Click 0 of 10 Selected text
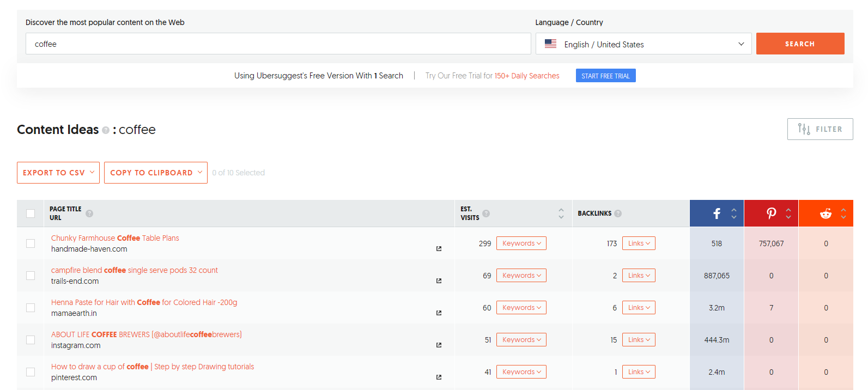Viewport: 868px width, 390px height. coord(239,173)
